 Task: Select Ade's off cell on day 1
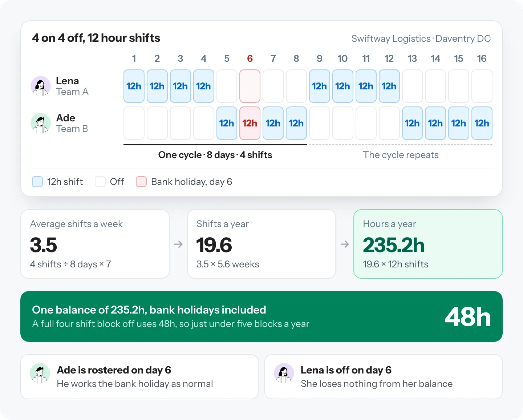(x=134, y=123)
